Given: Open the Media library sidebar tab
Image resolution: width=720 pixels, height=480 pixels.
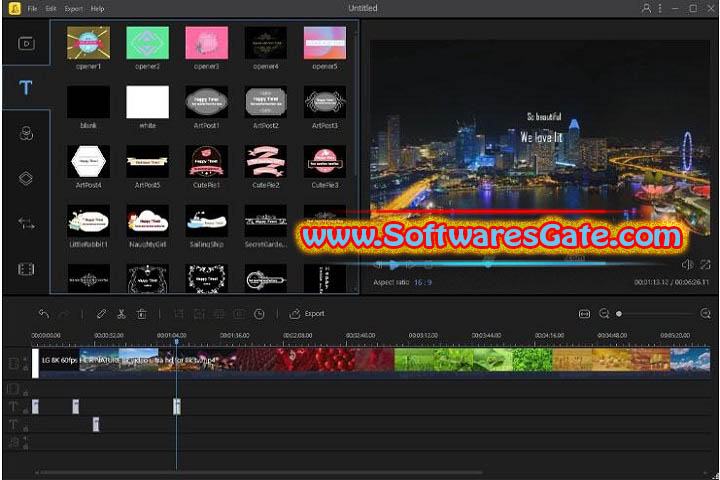Looking at the screenshot, I should (x=26, y=44).
